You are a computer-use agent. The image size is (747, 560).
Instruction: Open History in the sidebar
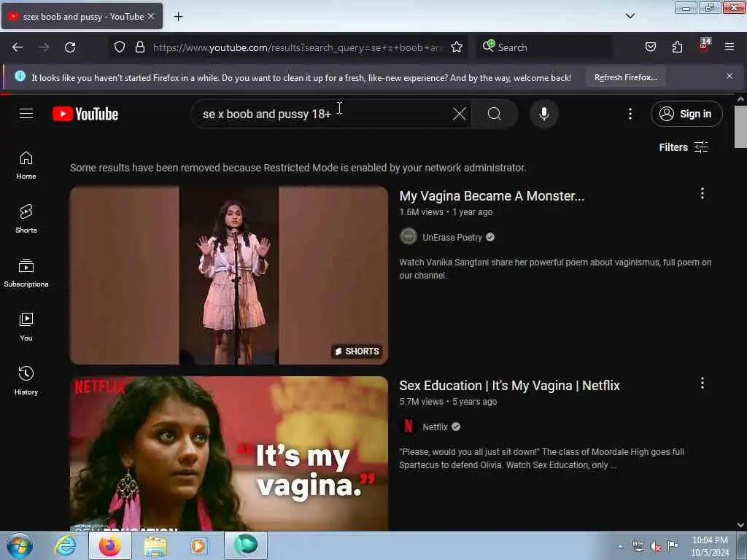click(x=26, y=381)
